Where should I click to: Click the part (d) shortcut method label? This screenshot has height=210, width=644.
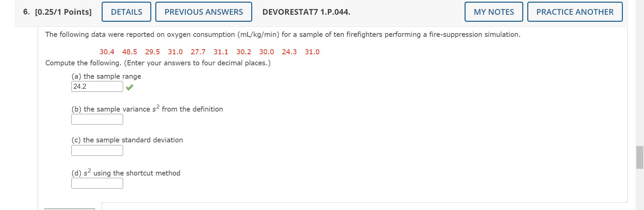(x=126, y=172)
